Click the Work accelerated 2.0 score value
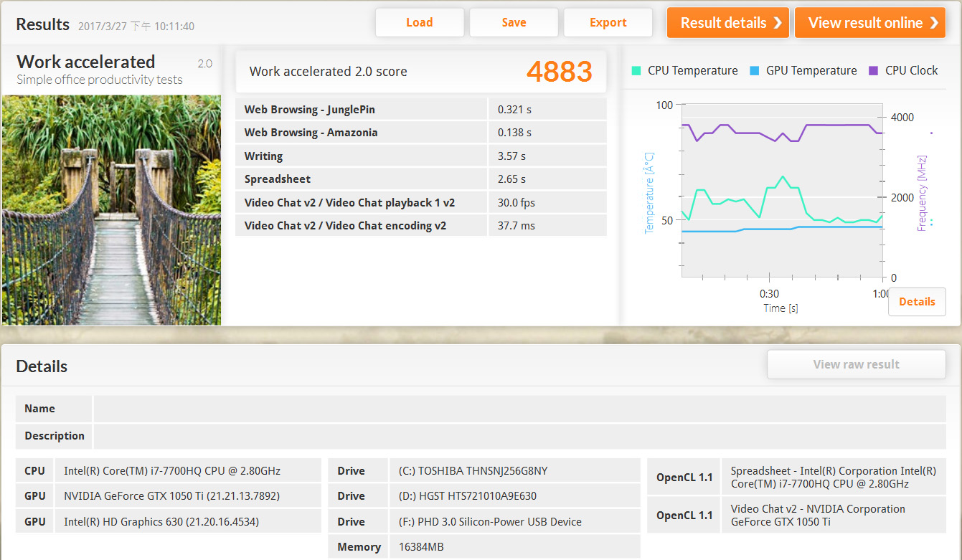This screenshot has height=560, width=962. pos(560,72)
